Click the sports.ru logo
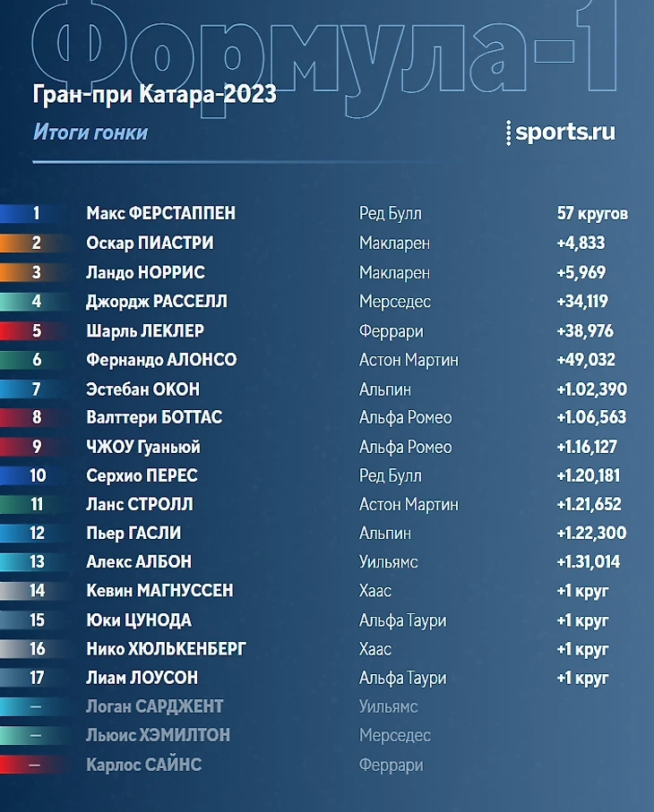The image size is (654, 812). [561, 132]
